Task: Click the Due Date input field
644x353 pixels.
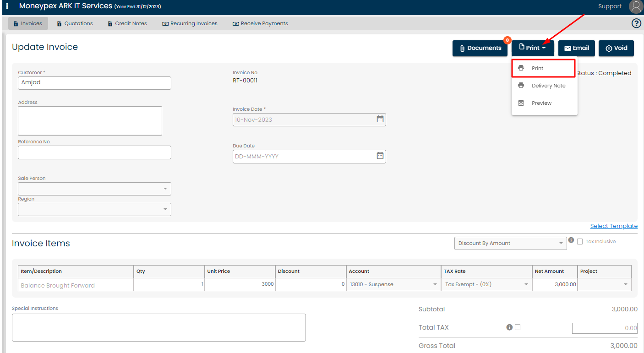Action: (309, 156)
